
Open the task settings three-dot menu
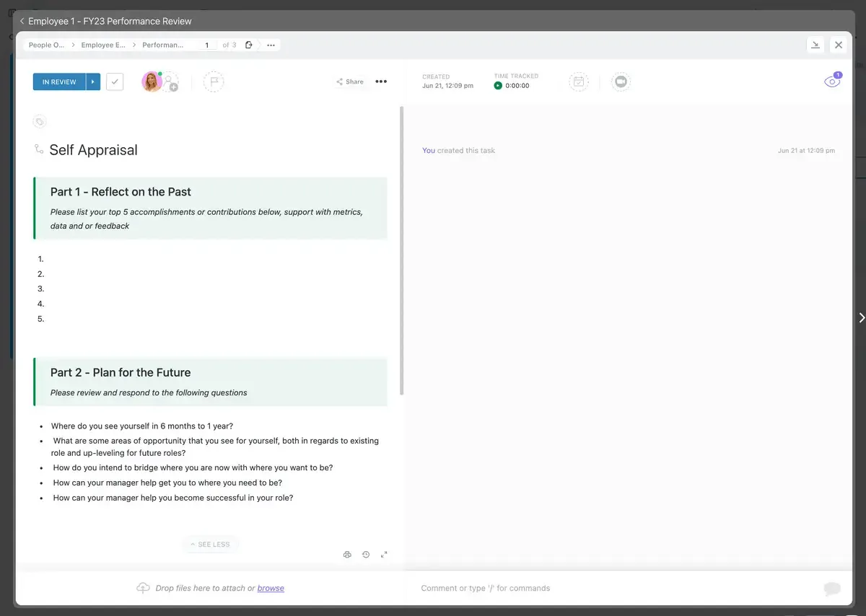[x=381, y=82]
